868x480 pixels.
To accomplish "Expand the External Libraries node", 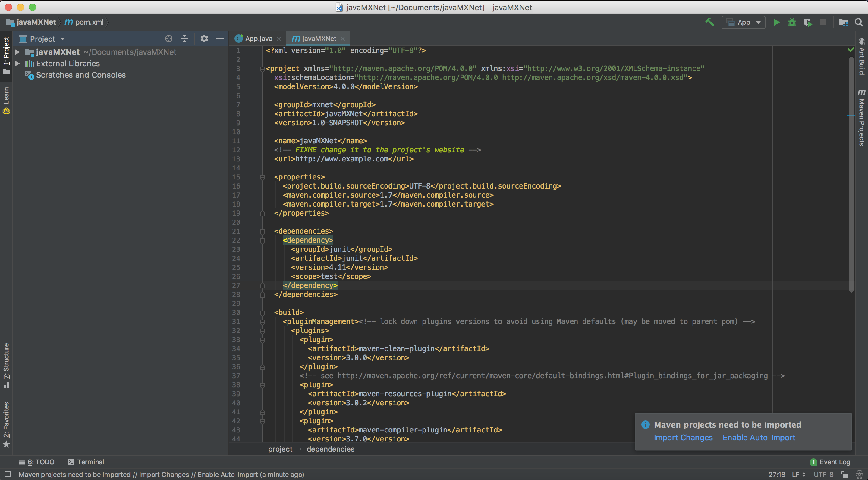I will click(17, 64).
